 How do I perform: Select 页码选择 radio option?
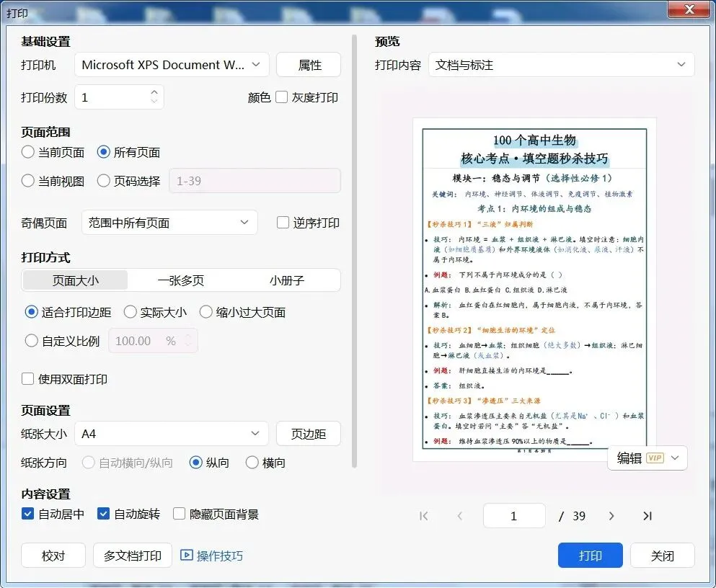tap(104, 181)
